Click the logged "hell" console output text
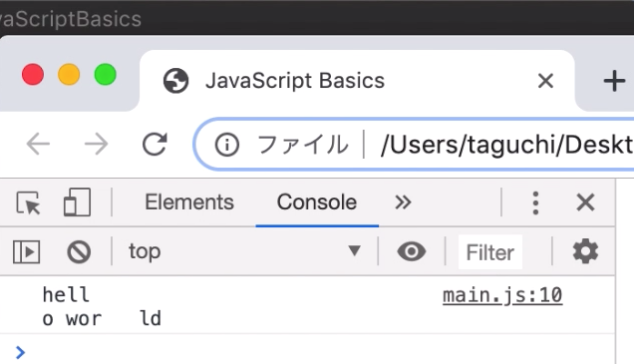Viewport: 634px width, 364px height. tap(66, 295)
